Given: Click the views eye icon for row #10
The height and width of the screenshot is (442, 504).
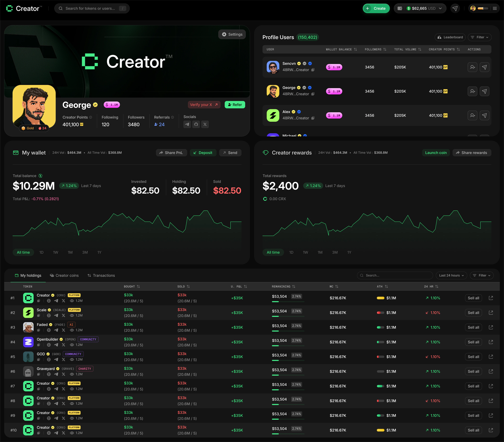Looking at the screenshot, I should [x=72, y=433].
